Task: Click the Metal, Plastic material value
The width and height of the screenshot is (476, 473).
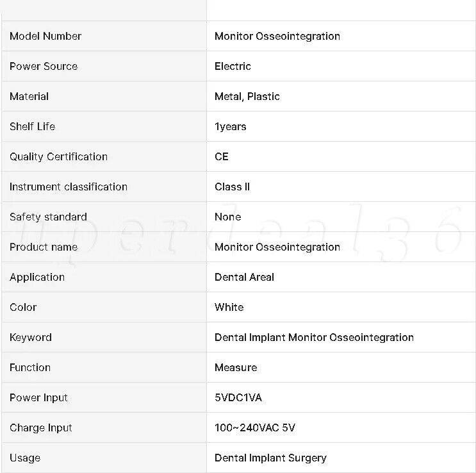Action: pyautogui.click(x=247, y=96)
